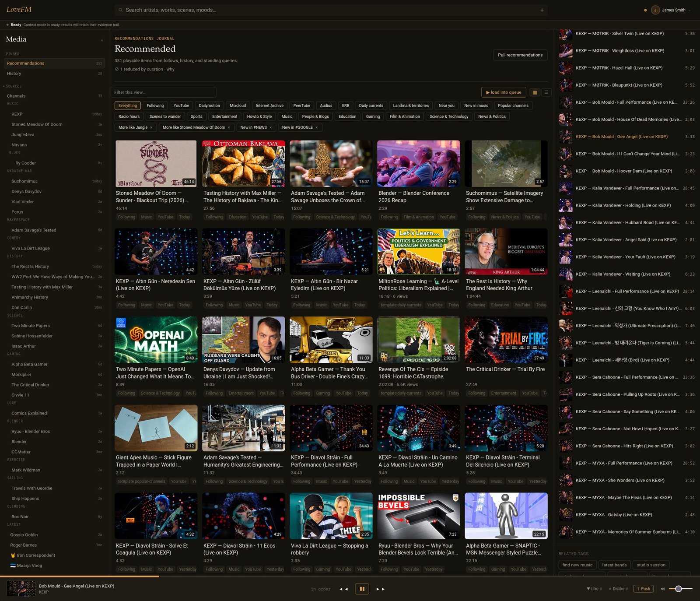The height and width of the screenshot is (601, 700).
Task: Switch to grid view layout
Action: 534,92
